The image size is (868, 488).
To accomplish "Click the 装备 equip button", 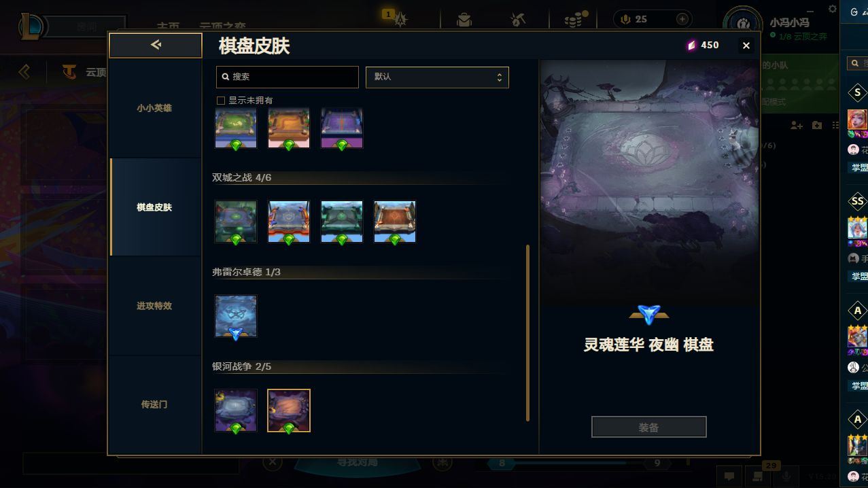I will (648, 428).
